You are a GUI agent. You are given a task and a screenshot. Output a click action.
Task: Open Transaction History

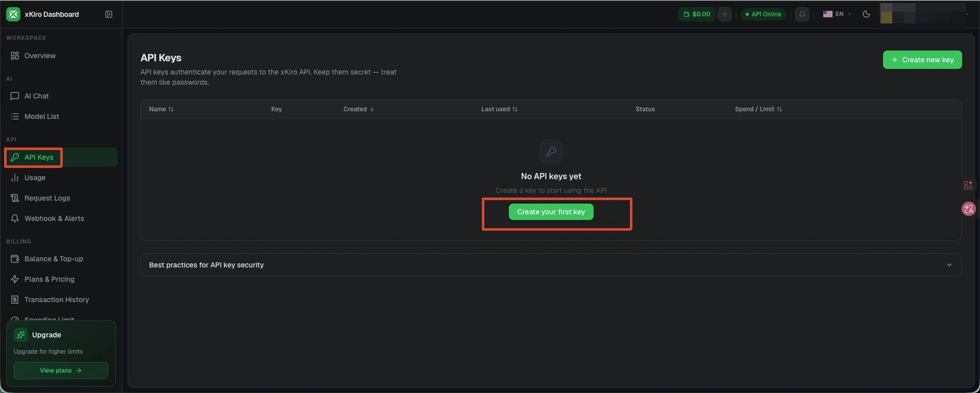[61, 300]
